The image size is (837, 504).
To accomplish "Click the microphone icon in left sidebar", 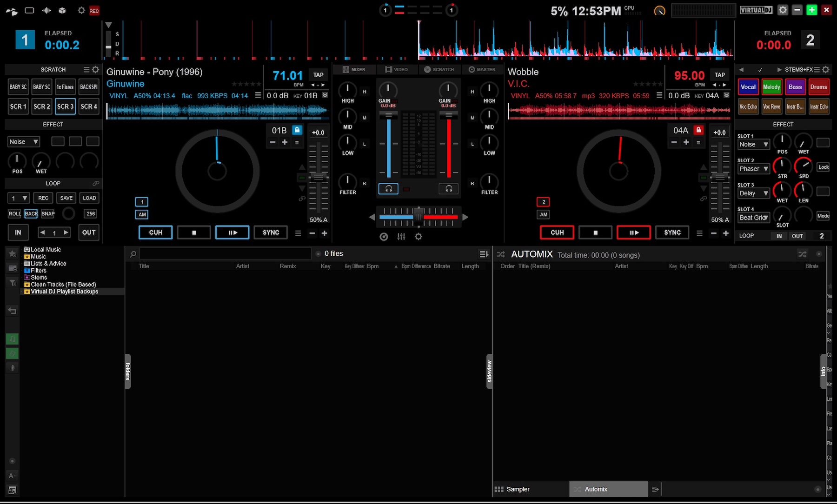I will tap(12, 368).
